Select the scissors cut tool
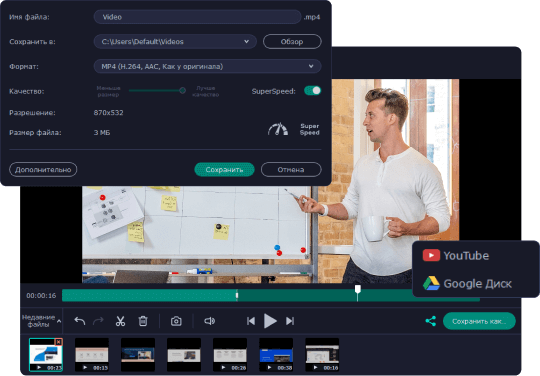 120,321
